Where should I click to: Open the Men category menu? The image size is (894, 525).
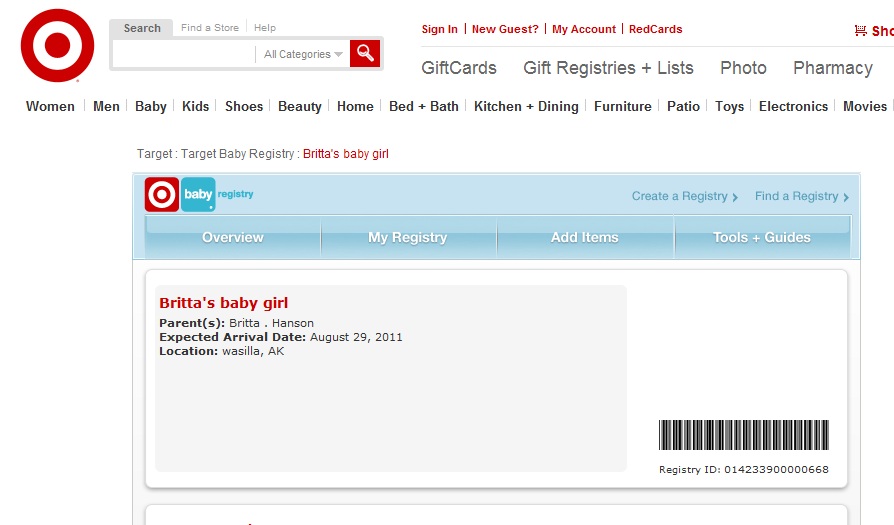click(x=106, y=107)
